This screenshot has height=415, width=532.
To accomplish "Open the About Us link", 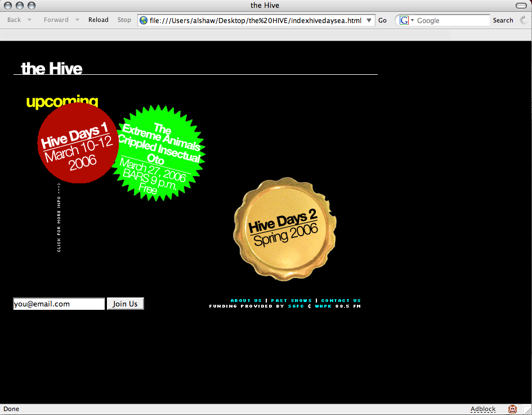I will (x=246, y=300).
